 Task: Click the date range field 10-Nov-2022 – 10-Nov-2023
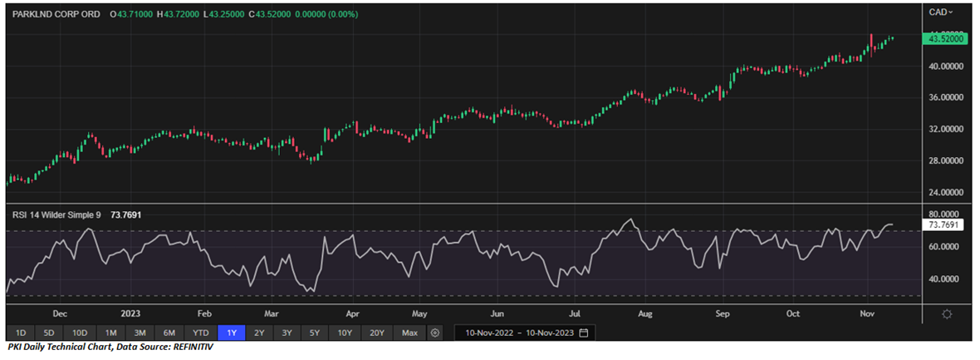click(519, 333)
